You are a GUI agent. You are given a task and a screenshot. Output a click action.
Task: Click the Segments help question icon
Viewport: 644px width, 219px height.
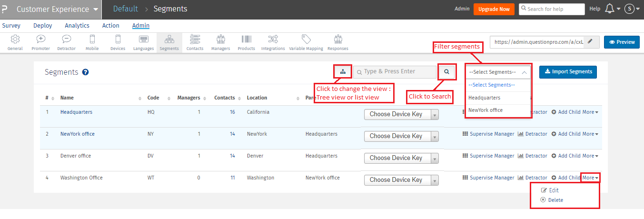pyautogui.click(x=86, y=72)
